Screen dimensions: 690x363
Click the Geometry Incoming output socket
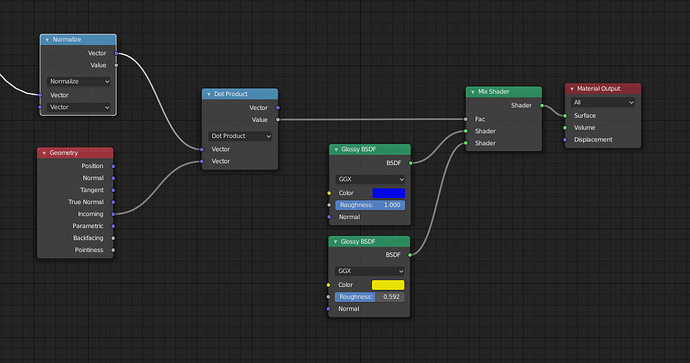click(113, 214)
